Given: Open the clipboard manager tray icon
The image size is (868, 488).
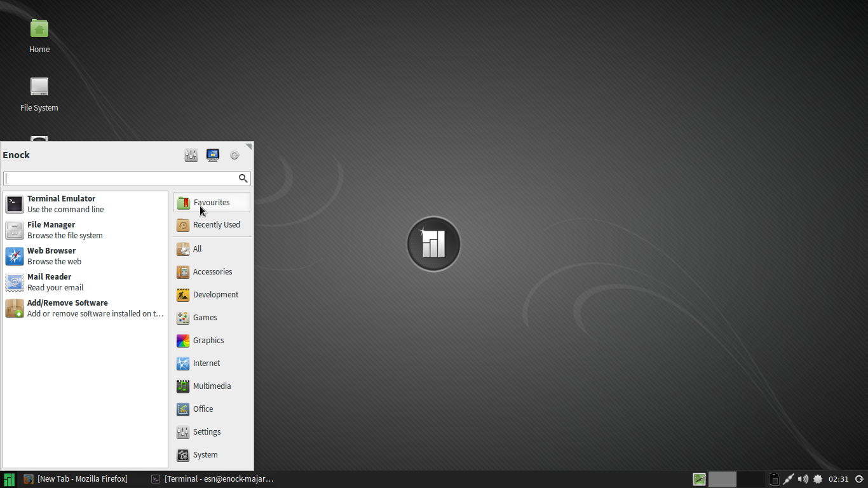Looking at the screenshot, I should click(x=774, y=479).
